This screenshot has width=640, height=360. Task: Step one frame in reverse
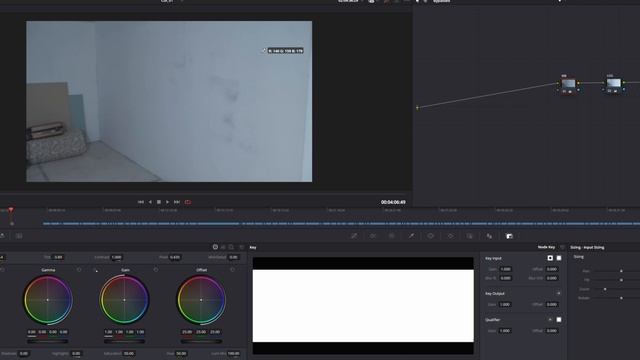pyautogui.click(x=150, y=202)
